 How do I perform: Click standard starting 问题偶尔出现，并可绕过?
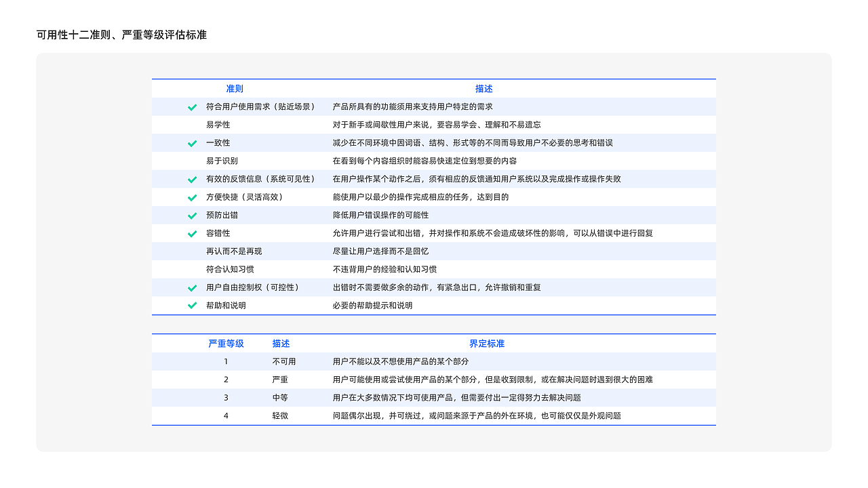coord(477,415)
